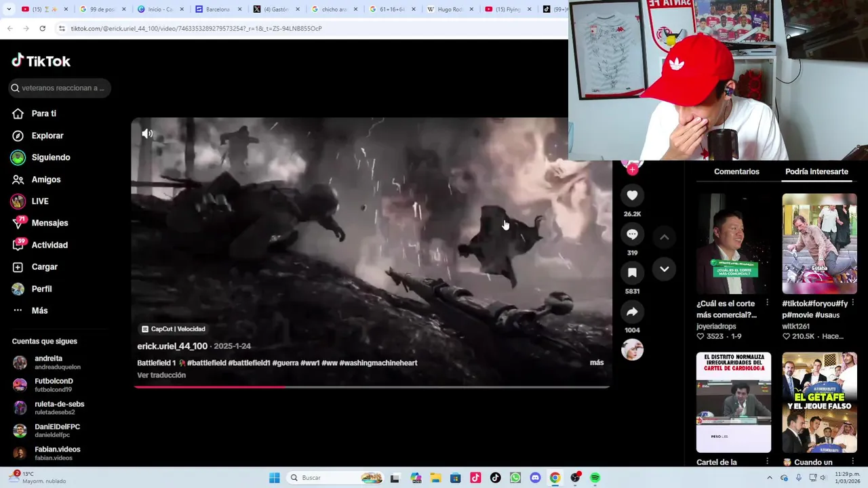Switch to the Barcelona tab
The height and width of the screenshot is (488, 868).
[x=218, y=9]
